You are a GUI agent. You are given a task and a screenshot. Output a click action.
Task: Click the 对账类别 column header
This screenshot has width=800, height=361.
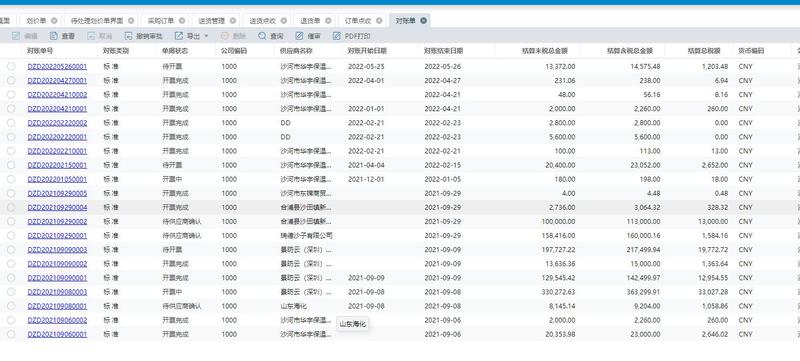(x=116, y=51)
